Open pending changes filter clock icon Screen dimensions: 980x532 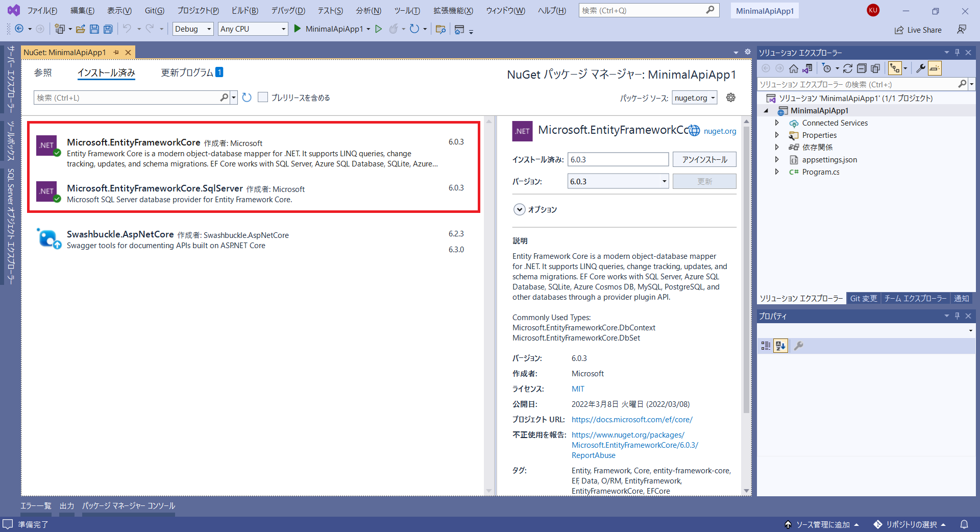(x=827, y=68)
